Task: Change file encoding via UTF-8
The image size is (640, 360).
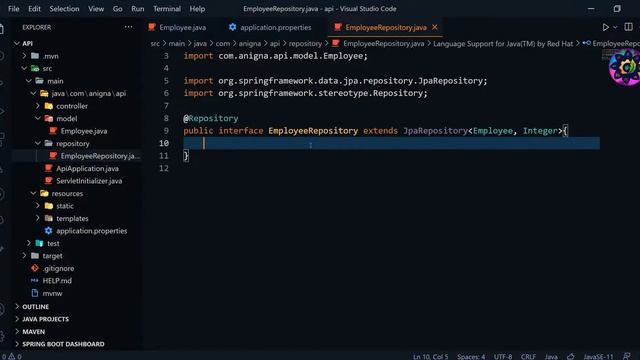Action: tap(503, 356)
